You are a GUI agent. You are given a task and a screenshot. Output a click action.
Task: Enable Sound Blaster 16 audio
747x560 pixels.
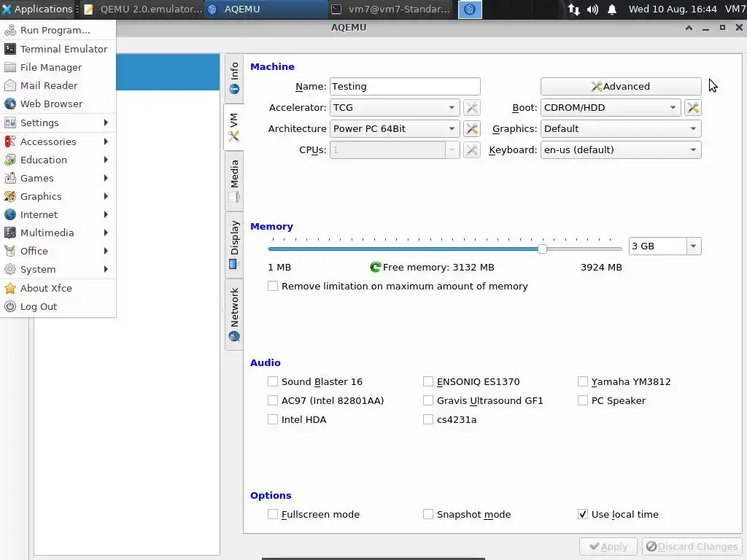pos(273,381)
